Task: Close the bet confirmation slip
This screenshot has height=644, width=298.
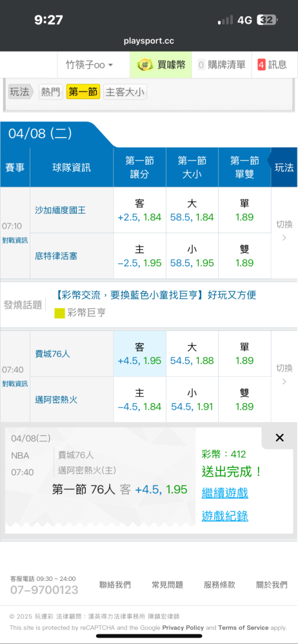Action: coord(279,438)
